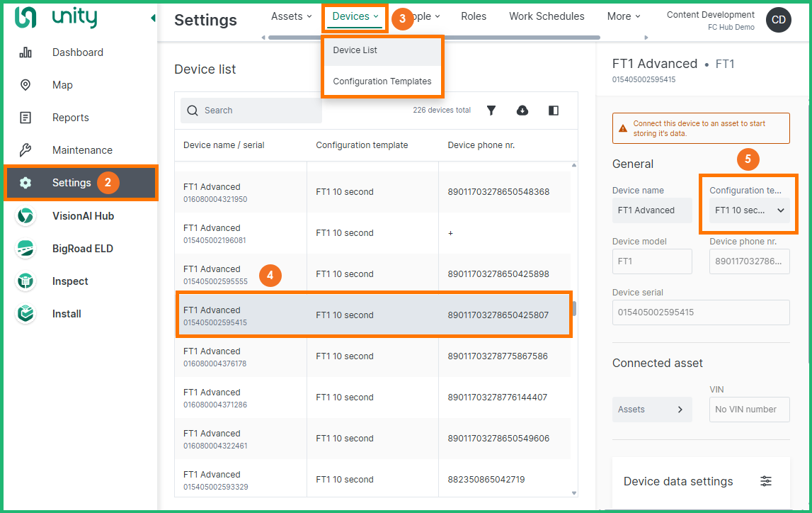Open the CD user profile avatar
Viewport: 812px width, 513px height.
[x=778, y=20]
